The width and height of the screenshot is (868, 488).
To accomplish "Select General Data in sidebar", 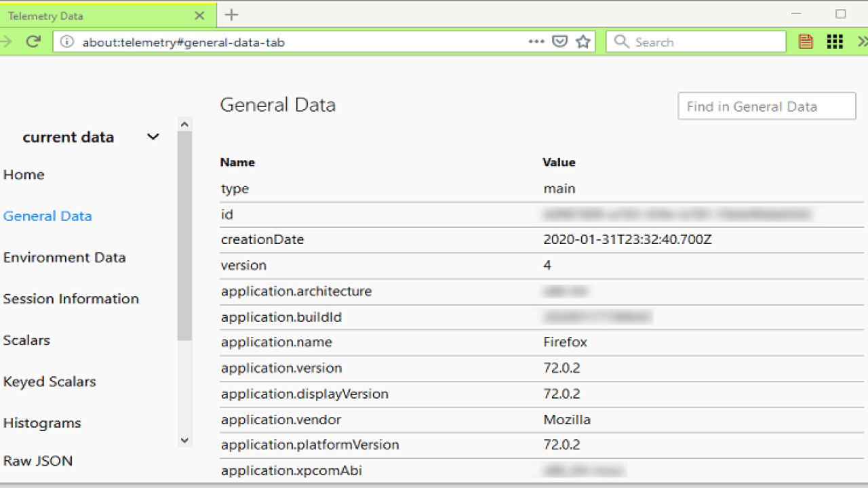I will click(x=47, y=216).
